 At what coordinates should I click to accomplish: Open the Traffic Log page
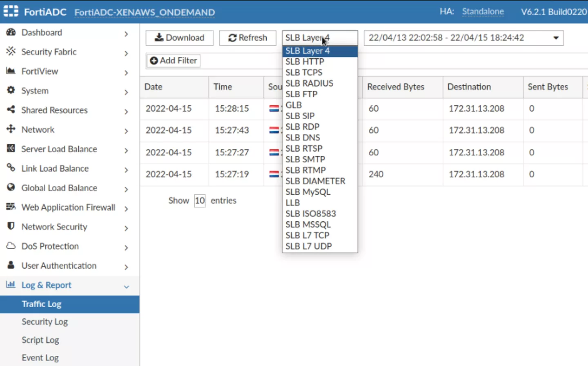[69, 304]
